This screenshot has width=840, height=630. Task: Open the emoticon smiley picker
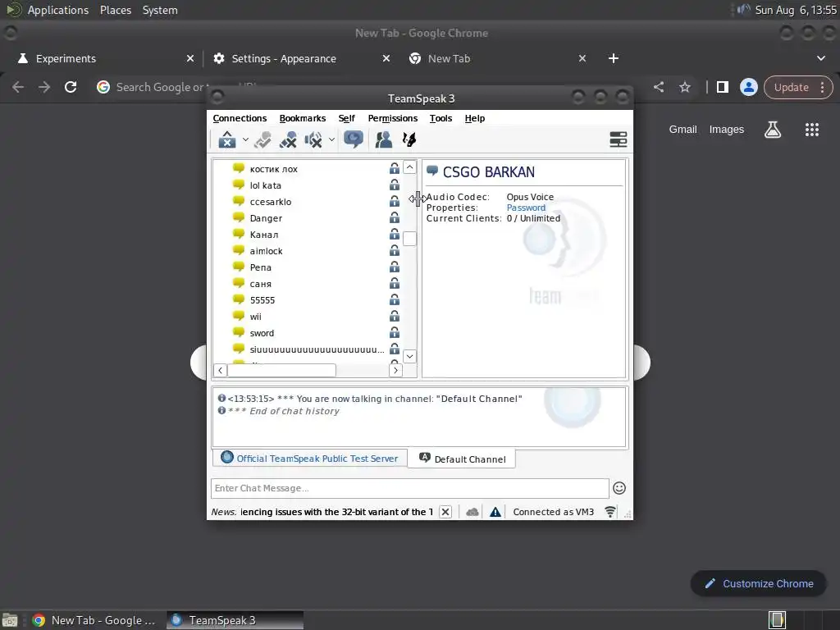pyautogui.click(x=619, y=488)
